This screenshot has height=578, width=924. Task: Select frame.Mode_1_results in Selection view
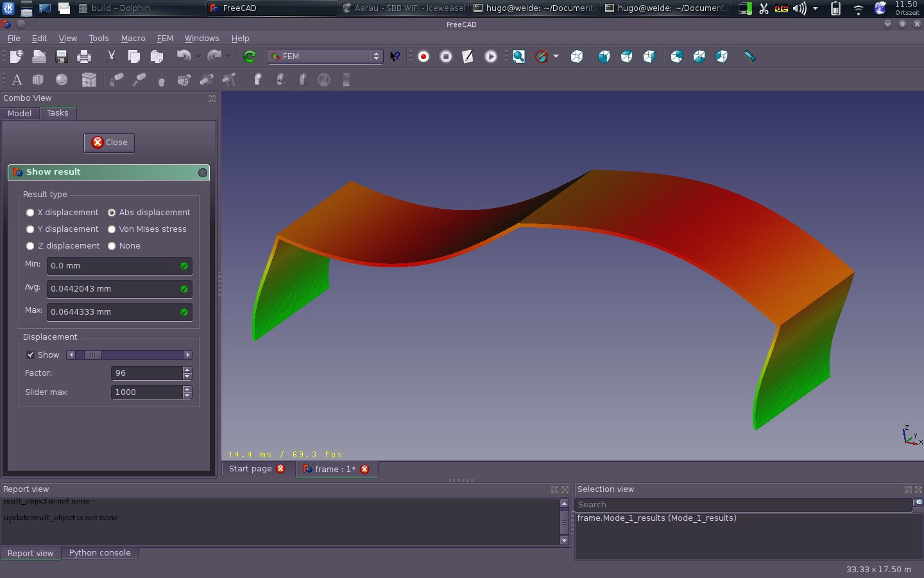coord(656,518)
